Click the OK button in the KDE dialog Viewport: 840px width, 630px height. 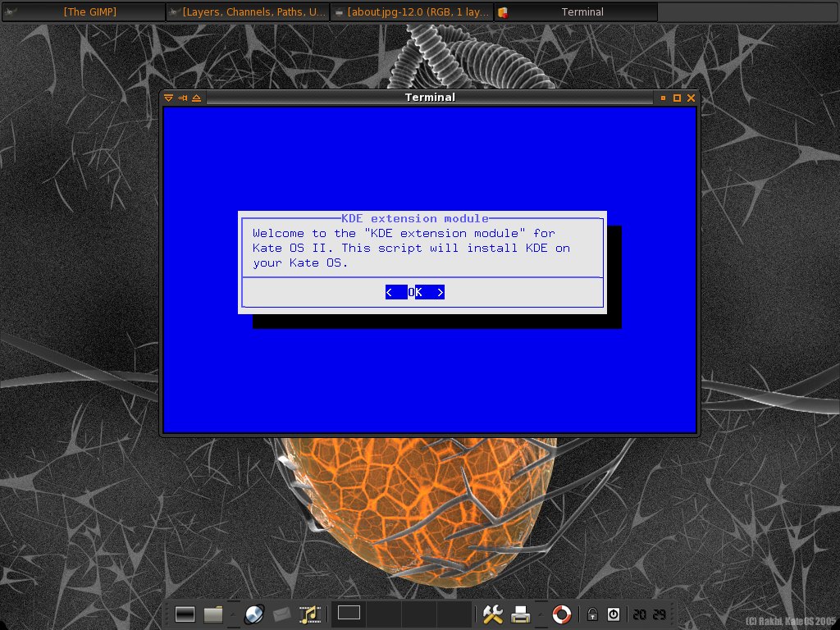point(414,292)
